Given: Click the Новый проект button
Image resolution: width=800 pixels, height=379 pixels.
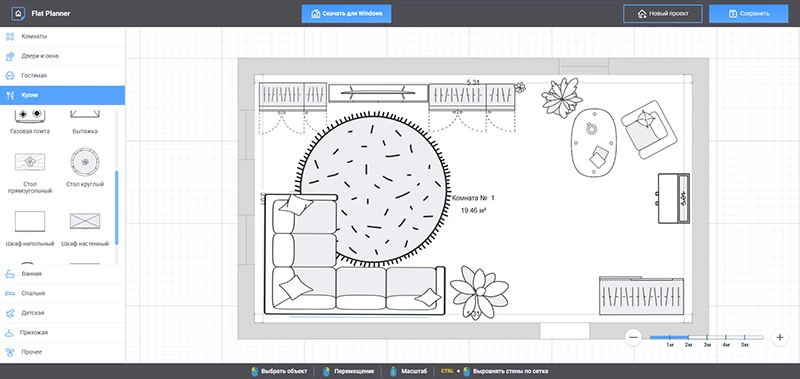Looking at the screenshot, I should click(663, 14).
